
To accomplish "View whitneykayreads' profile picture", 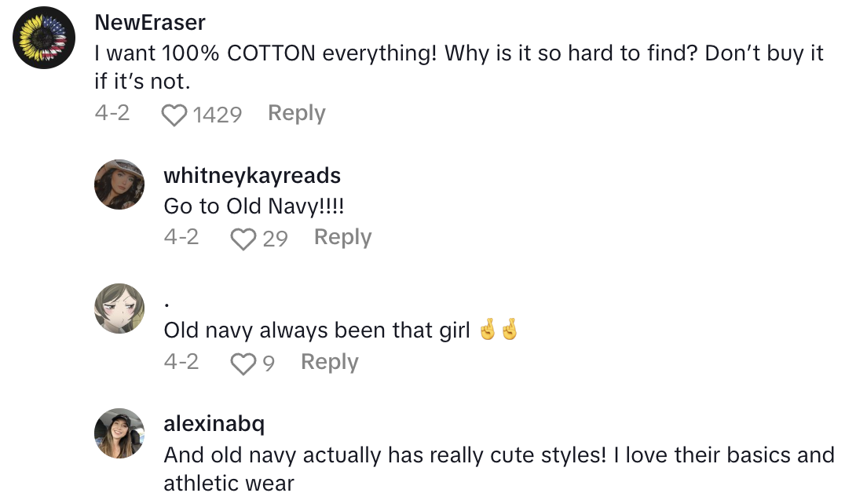I will 119,184.
